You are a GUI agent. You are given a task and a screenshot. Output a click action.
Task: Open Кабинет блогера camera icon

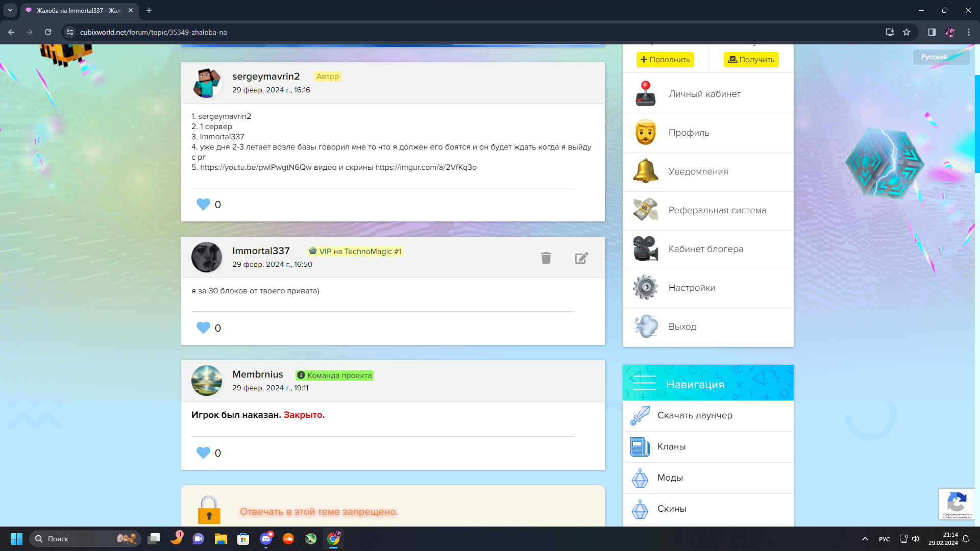click(646, 249)
